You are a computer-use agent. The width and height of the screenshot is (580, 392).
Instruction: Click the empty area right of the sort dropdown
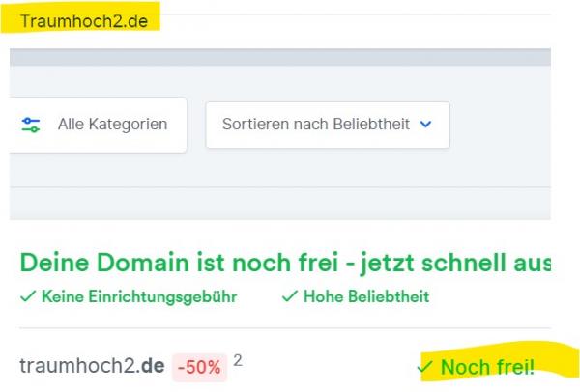[500, 125]
